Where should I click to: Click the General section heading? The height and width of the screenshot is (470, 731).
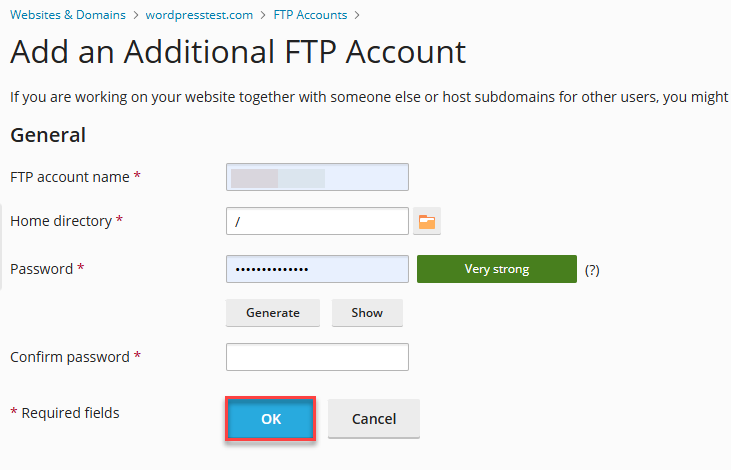(48, 135)
